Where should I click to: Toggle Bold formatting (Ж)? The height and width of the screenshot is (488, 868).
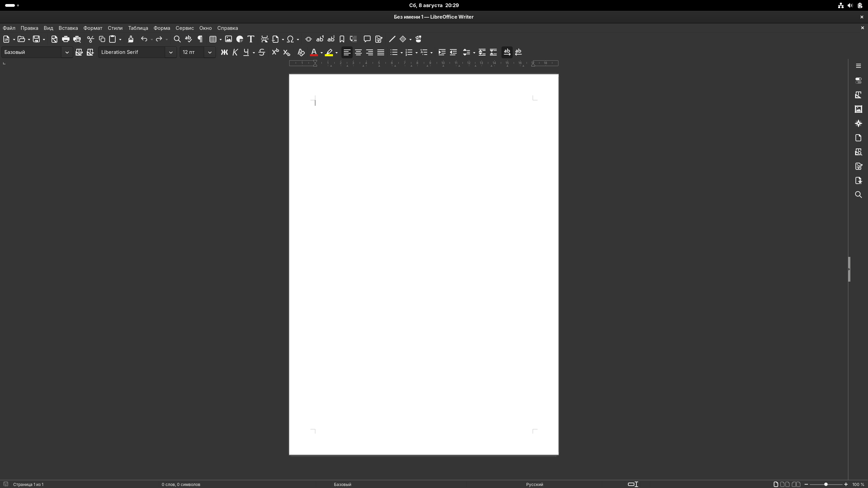pyautogui.click(x=224, y=53)
